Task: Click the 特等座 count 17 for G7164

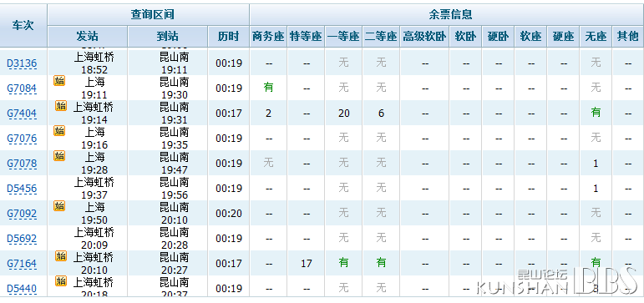Action: click(x=306, y=264)
